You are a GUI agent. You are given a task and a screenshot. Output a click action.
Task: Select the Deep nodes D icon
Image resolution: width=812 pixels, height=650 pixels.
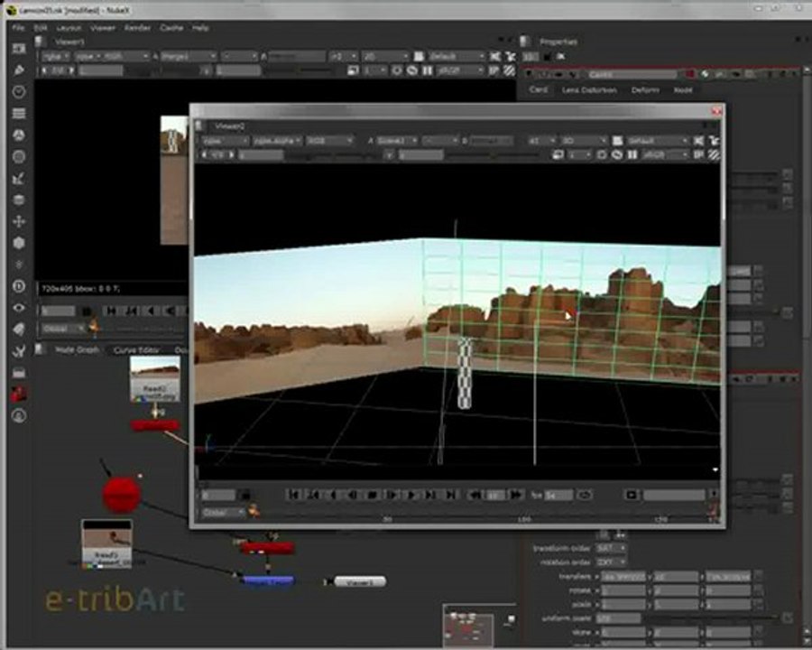pyautogui.click(x=19, y=286)
